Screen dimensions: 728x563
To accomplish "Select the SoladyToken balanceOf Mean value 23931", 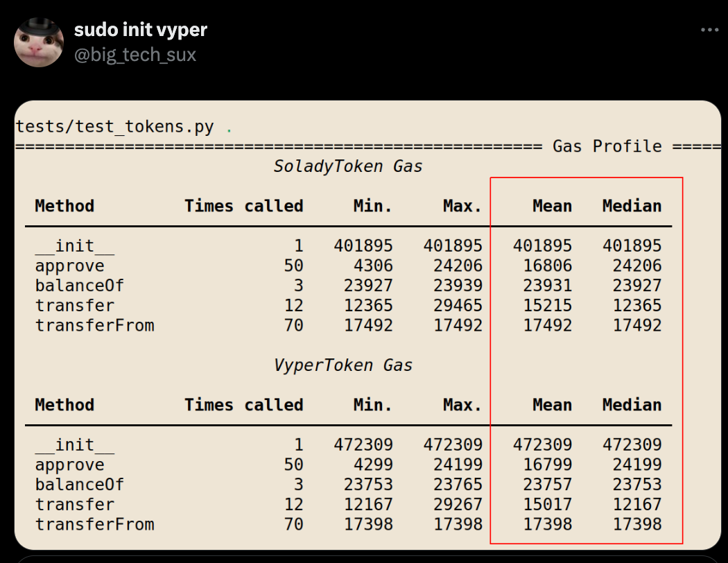I will 548,286.
